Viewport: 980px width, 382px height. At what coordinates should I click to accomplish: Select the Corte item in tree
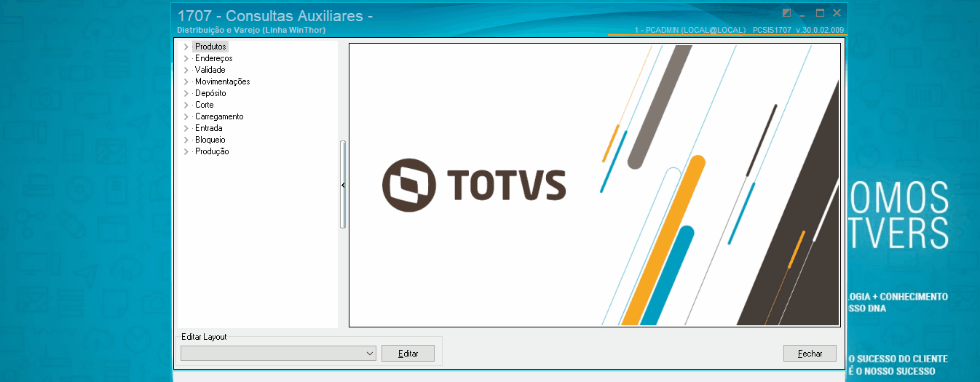[204, 105]
